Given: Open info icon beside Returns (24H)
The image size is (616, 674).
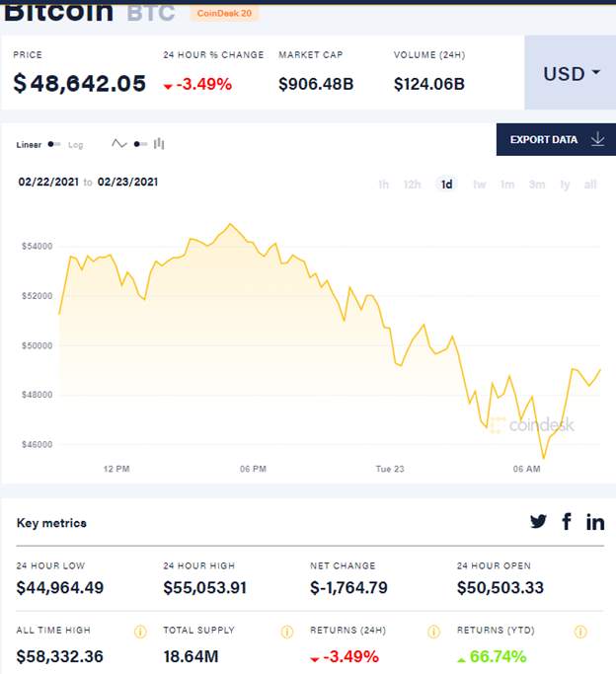Looking at the screenshot, I should point(433,632).
